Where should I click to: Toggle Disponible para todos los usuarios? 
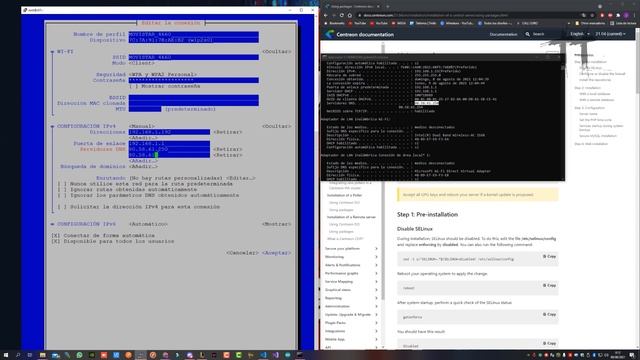(55, 241)
